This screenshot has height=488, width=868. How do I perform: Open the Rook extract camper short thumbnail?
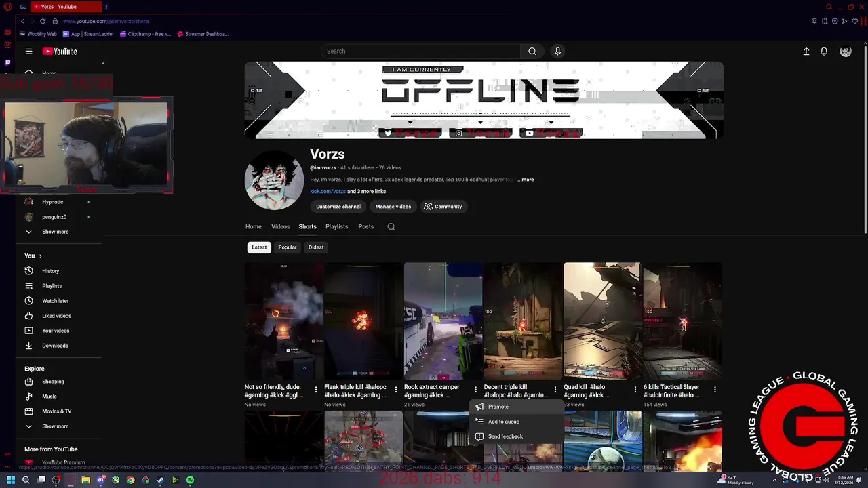tap(443, 321)
